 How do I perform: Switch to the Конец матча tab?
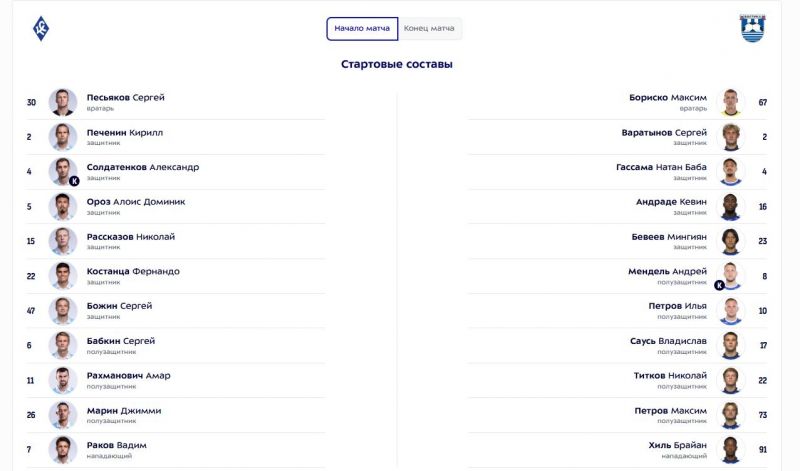429,29
